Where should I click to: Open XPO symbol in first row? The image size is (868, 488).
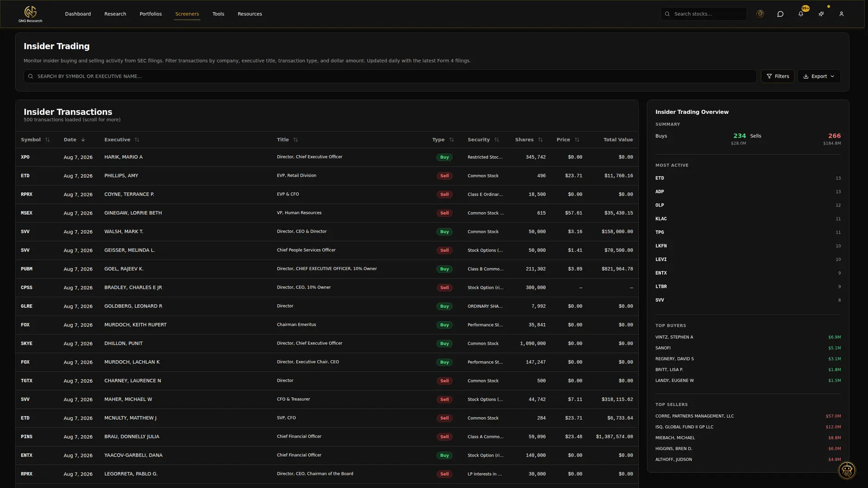pos(25,157)
